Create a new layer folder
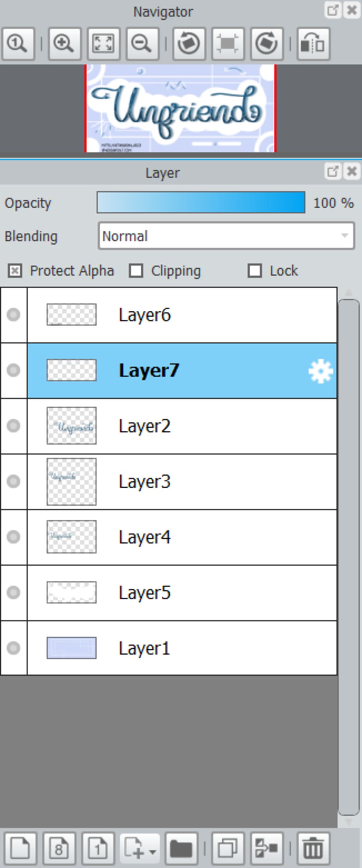 (x=181, y=849)
